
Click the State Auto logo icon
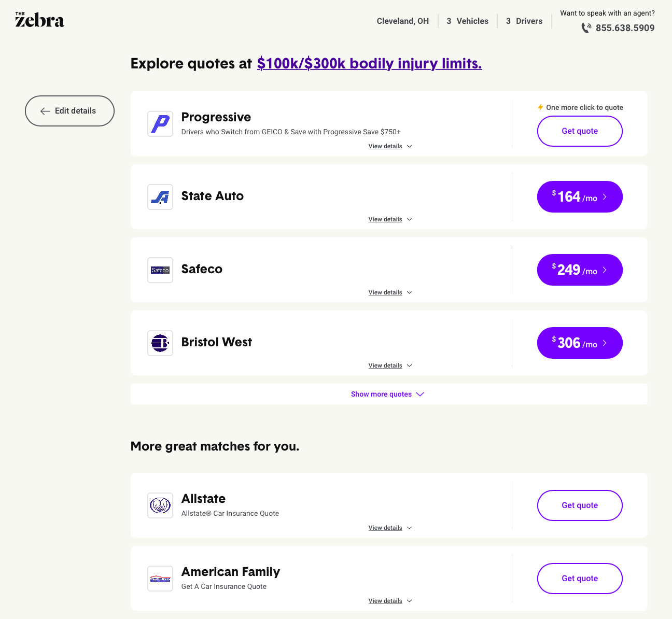(160, 197)
